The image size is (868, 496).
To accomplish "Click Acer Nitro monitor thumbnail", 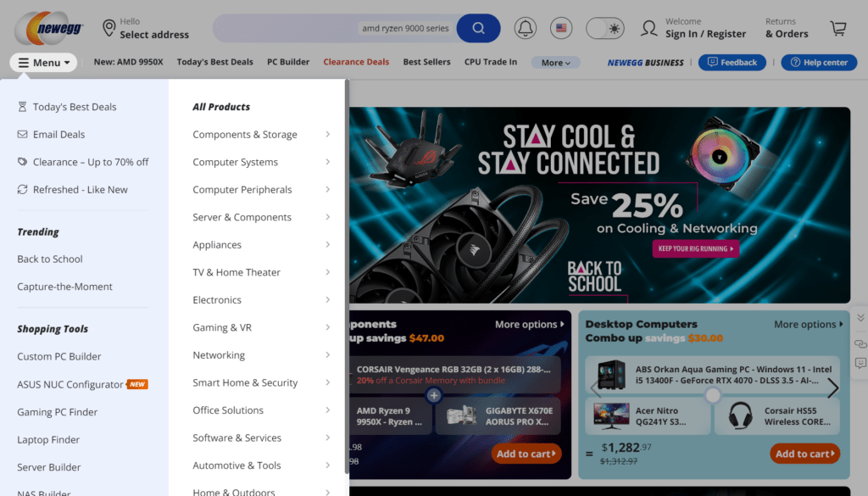I will [x=611, y=416].
